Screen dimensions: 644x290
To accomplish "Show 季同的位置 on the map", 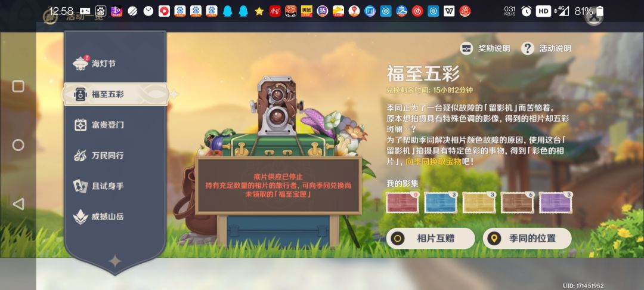I will [527, 239].
